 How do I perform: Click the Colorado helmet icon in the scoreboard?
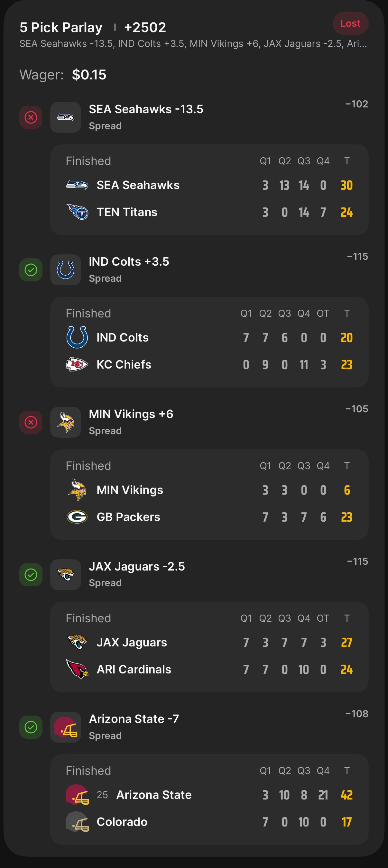(x=77, y=822)
